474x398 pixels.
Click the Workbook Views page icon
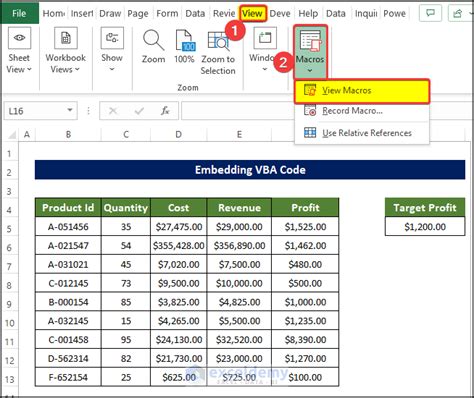coord(66,38)
